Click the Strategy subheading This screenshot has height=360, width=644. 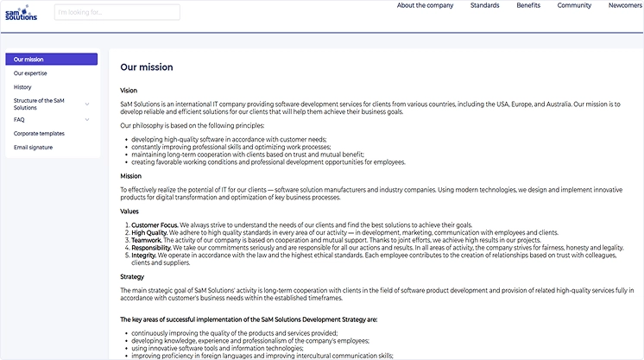132,276
